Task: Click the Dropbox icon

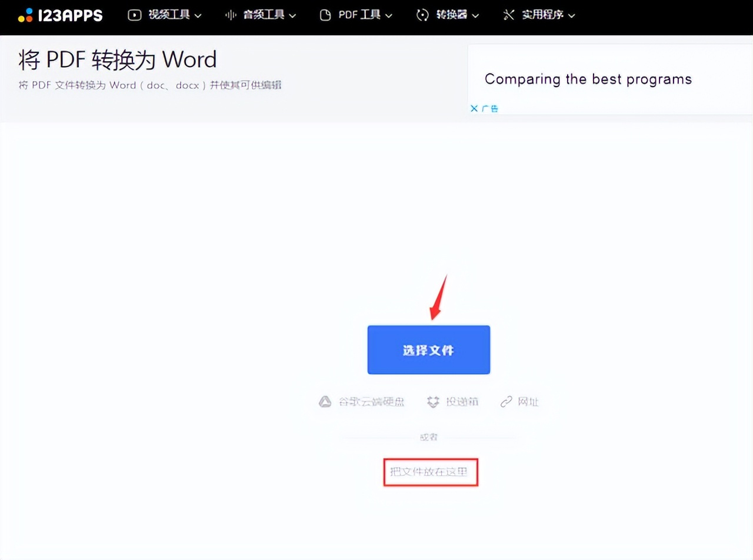Action: point(434,402)
